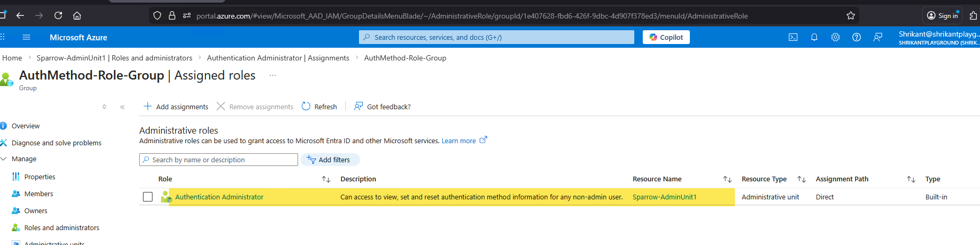
Task: Click the menu expand/collapse up-down arrows
Action: click(104, 107)
